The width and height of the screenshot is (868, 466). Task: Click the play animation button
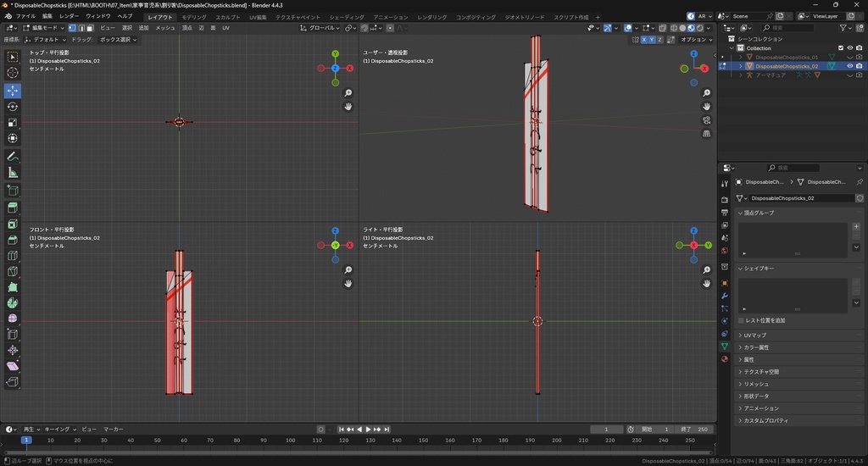point(368,430)
